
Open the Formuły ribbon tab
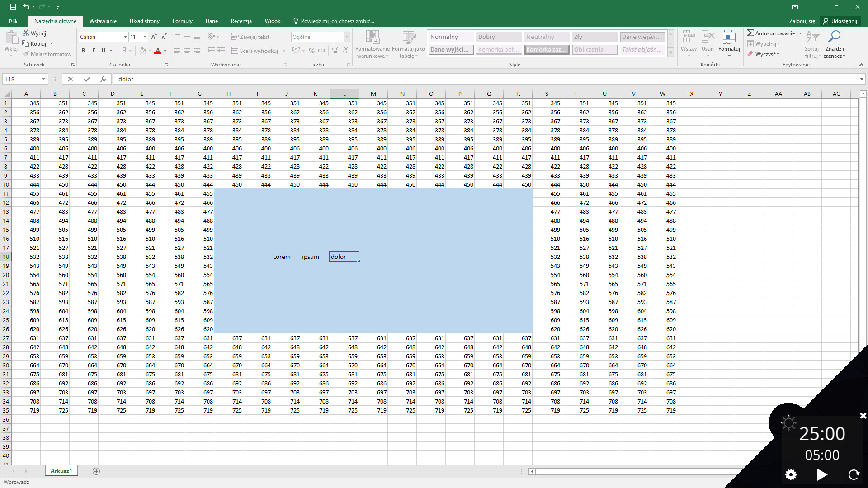(183, 21)
